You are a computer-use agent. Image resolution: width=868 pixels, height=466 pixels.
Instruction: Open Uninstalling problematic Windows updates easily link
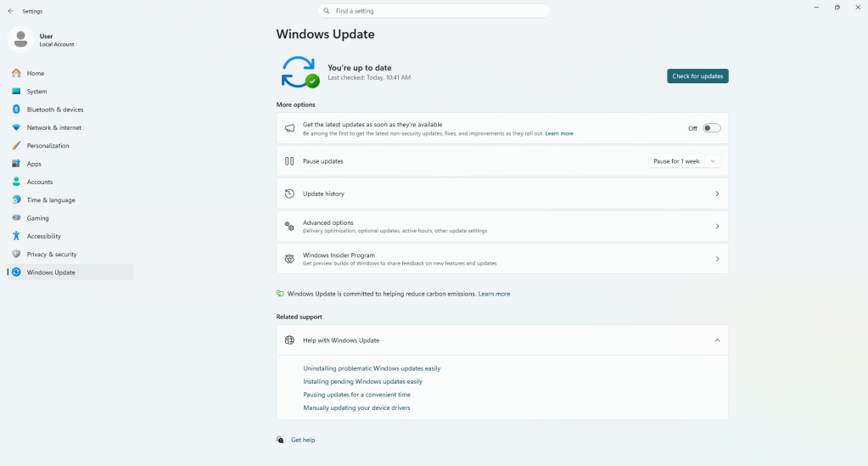(x=372, y=368)
